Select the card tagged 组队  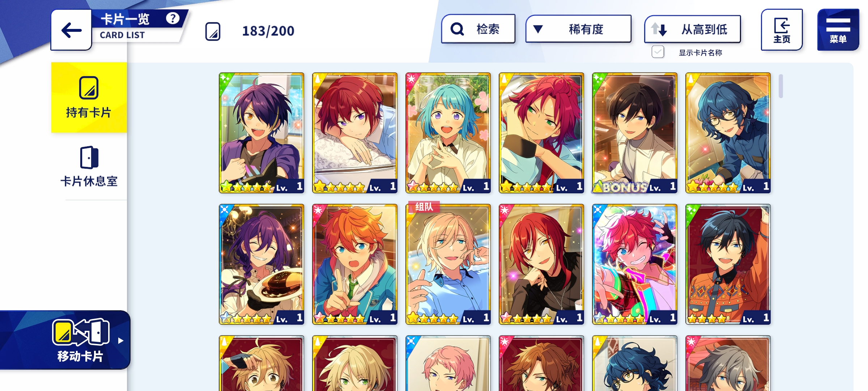pos(448,264)
